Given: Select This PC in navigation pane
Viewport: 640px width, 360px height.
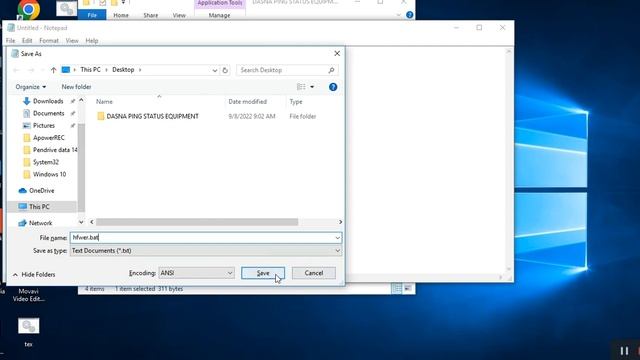Looking at the screenshot, I should pos(39,207).
